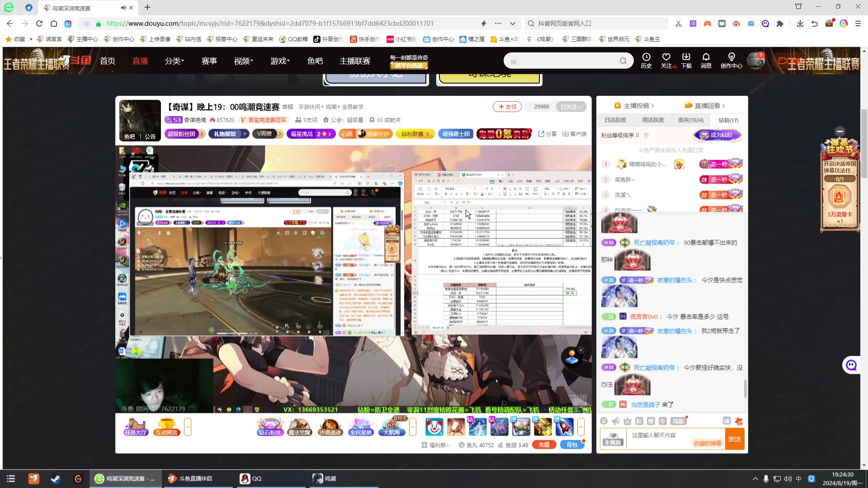Viewport: 868px width, 488px height.
Task: Toggle the red splash effects icon in chat
Action: coord(739,421)
